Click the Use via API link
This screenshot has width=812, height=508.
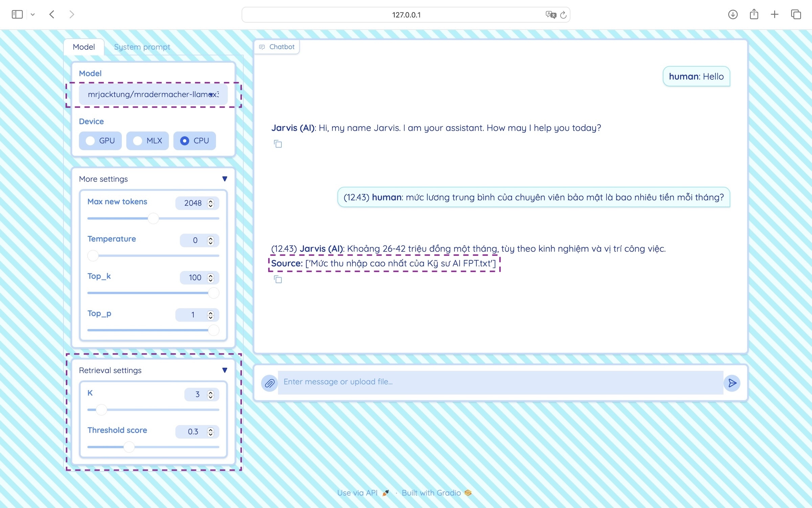(363, 493)
